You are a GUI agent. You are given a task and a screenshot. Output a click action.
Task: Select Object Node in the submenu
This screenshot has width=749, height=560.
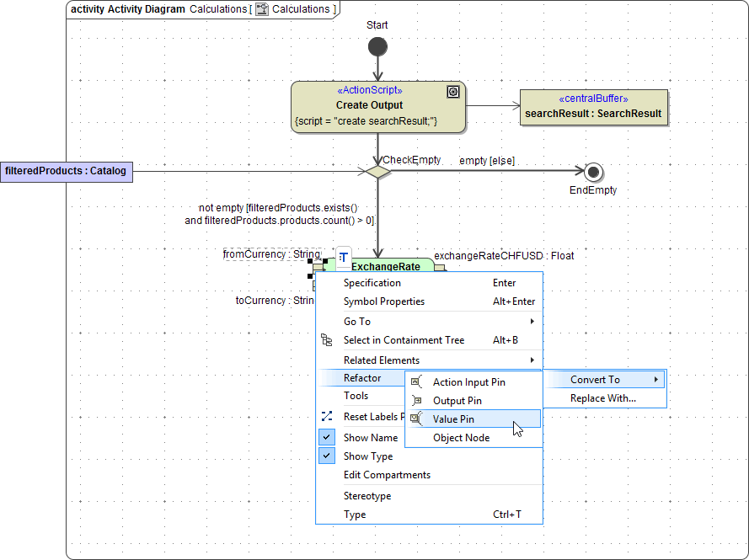(x=461, y=438)
